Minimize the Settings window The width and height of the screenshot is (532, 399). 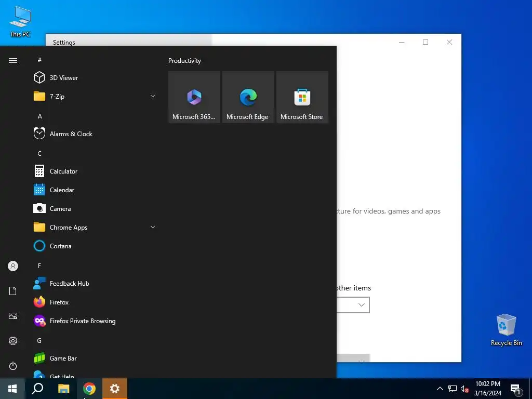pyautogui.click(x=402, y=42)
